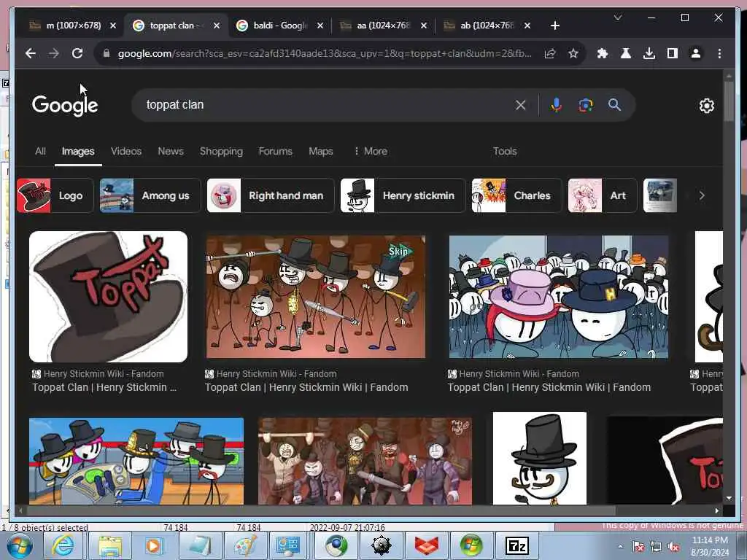Open the Toppat hat logo image result
The width and height of the screenshot is (747, 560).
(x=108, y=297)
